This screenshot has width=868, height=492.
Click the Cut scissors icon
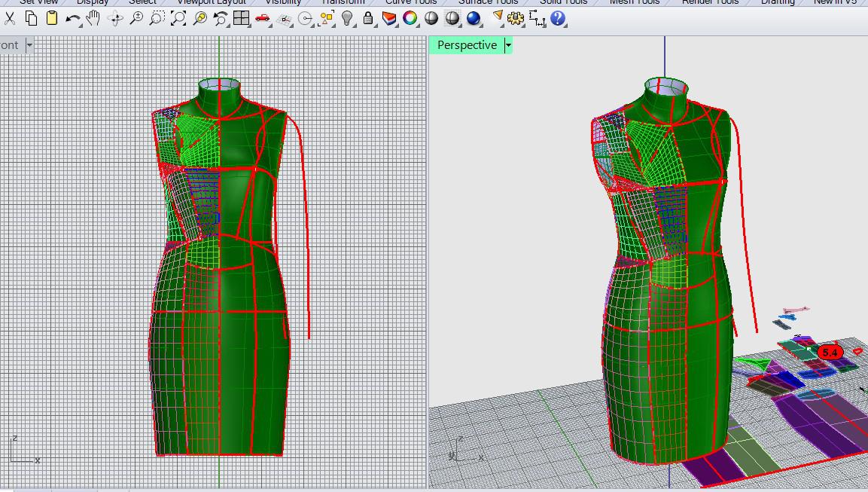10,18
